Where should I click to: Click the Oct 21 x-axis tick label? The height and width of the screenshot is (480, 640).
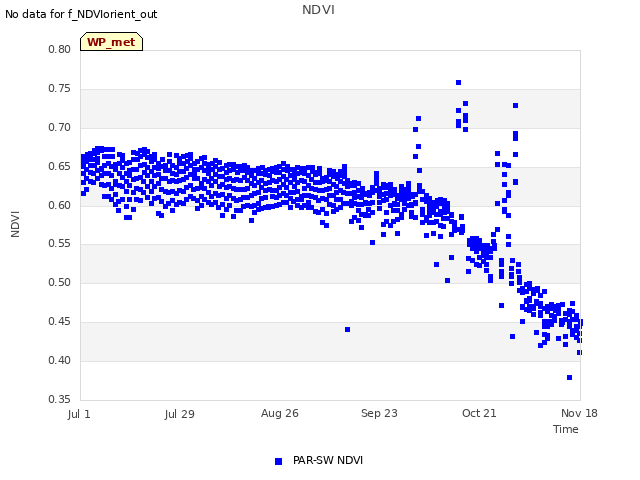479,413
